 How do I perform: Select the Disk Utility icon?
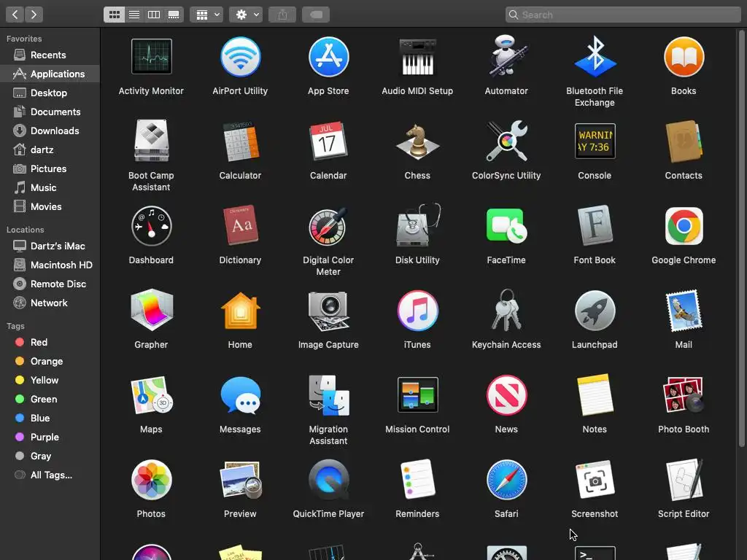coord(418,225)
